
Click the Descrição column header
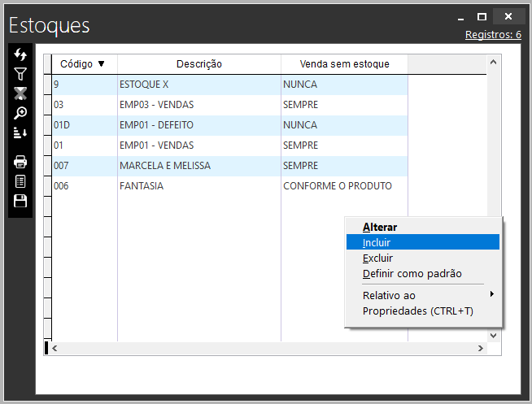point(198,64)
